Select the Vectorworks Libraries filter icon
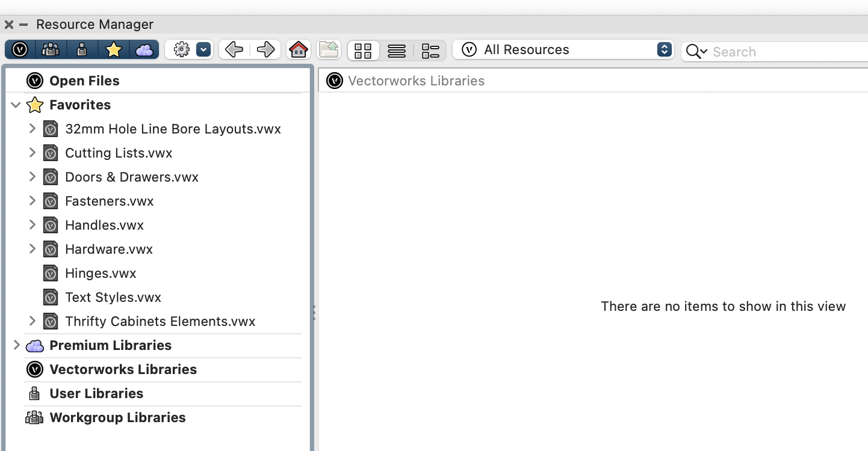This screenshot has width=868, height=451. (x=19, y=49)
